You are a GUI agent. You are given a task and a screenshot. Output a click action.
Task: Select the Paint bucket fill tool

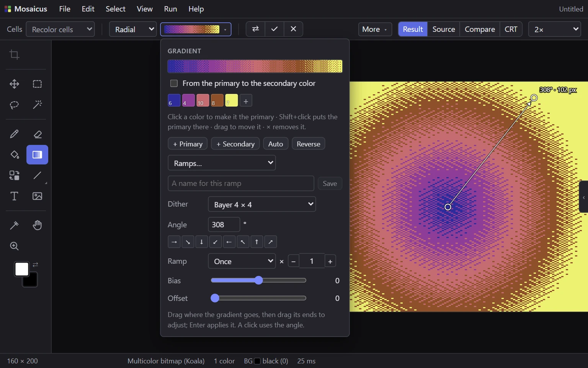tap(14, 155)
